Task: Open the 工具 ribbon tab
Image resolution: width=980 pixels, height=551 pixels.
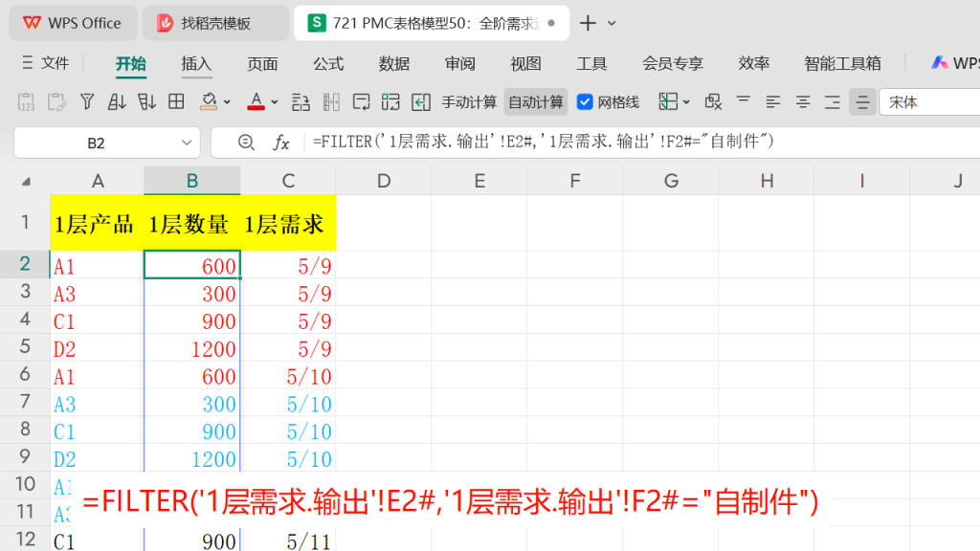Action: (591, 64)
